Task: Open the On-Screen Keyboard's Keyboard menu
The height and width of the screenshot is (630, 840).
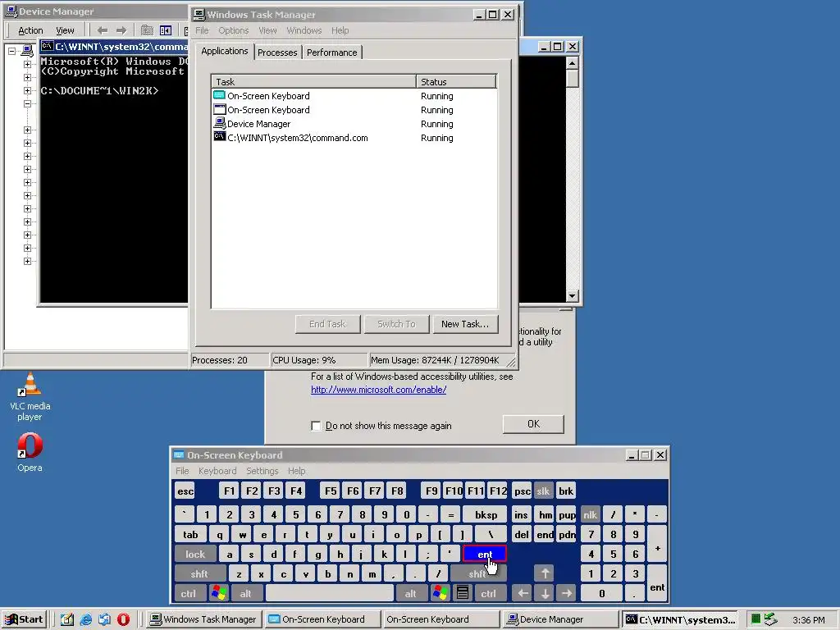Action: coord(217,471)
